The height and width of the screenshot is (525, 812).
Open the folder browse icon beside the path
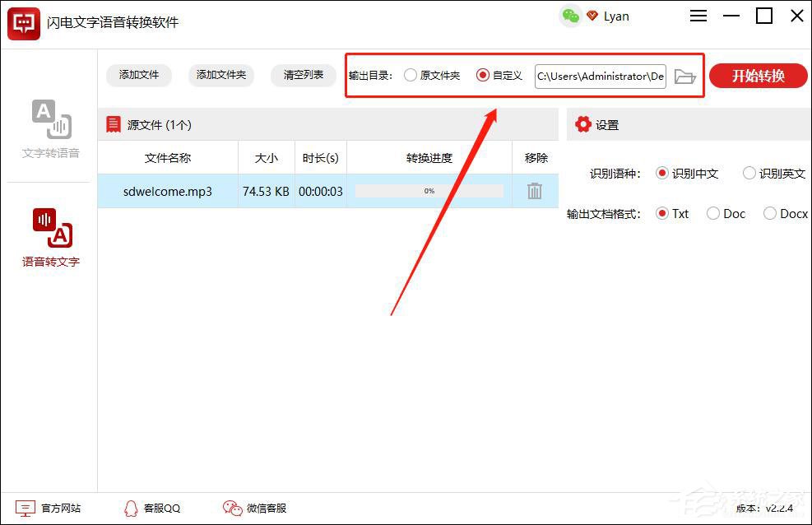[x=685, y=76]
